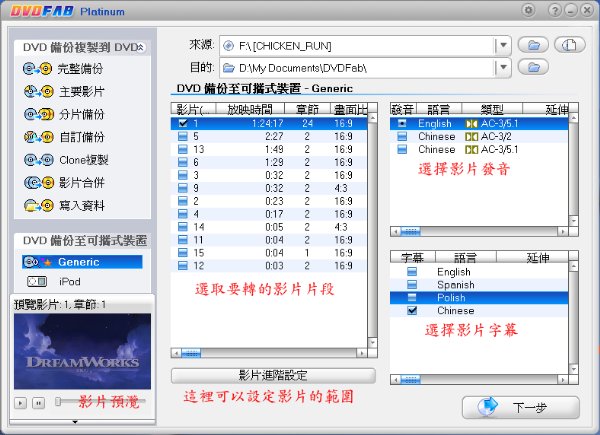Image resolution: width=600 pixels, height=435 pixels.
Task: Enable the Chinese AC-3/2 audio track
Action: (x=401, y=137)
